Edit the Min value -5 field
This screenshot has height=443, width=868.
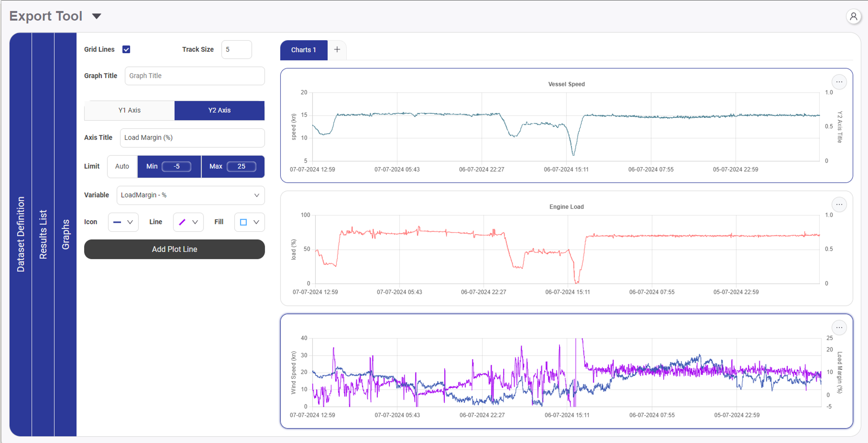[x=176, y=166]
